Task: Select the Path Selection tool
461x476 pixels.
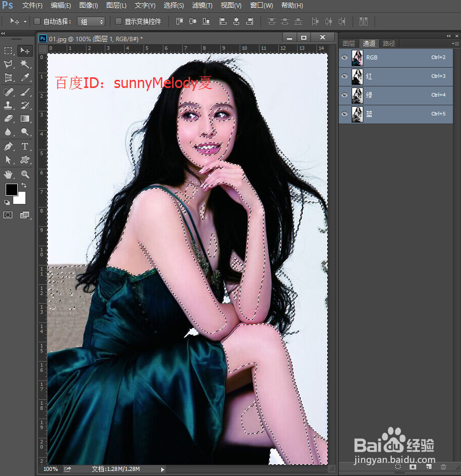Action: [8, 160]
